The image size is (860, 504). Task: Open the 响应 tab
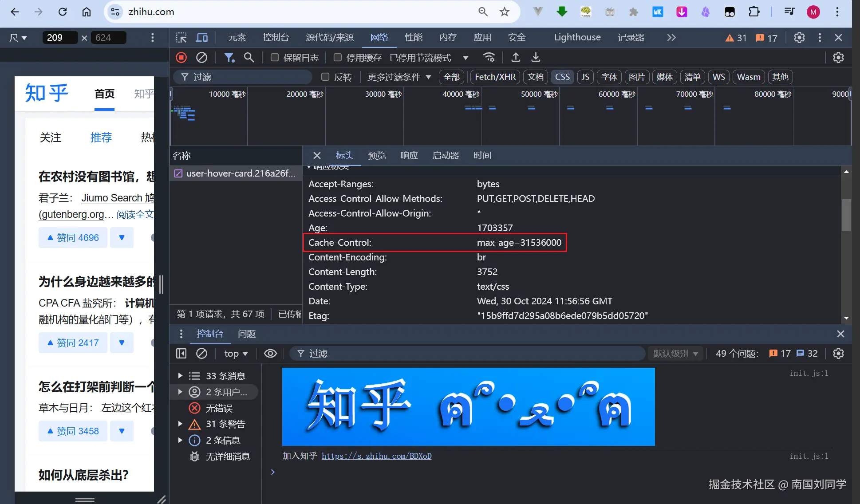click(409, 155)
